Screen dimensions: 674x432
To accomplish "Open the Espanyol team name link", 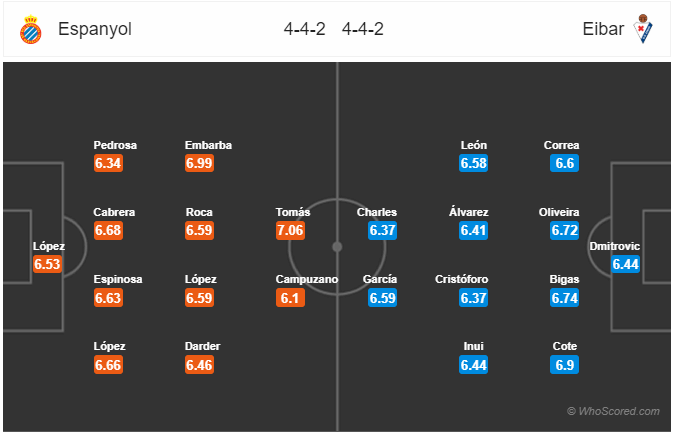I will pyautogui.click(x=95, y=29).
